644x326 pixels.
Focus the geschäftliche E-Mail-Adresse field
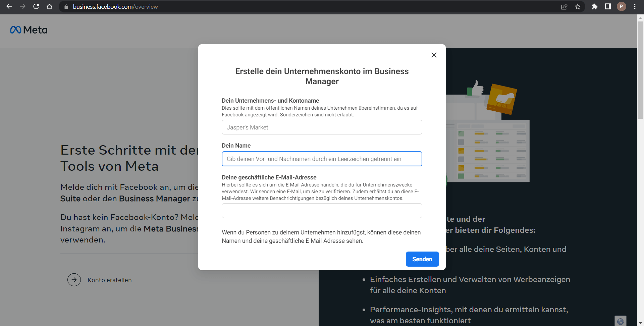pos(322,211)
